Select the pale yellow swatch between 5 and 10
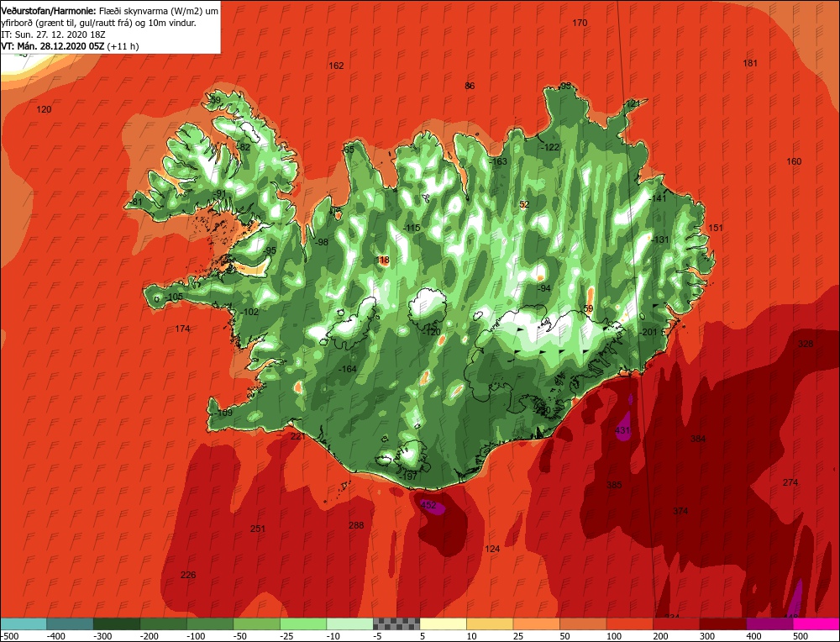The height and width of the screenshot is (642, 840). 443,624
